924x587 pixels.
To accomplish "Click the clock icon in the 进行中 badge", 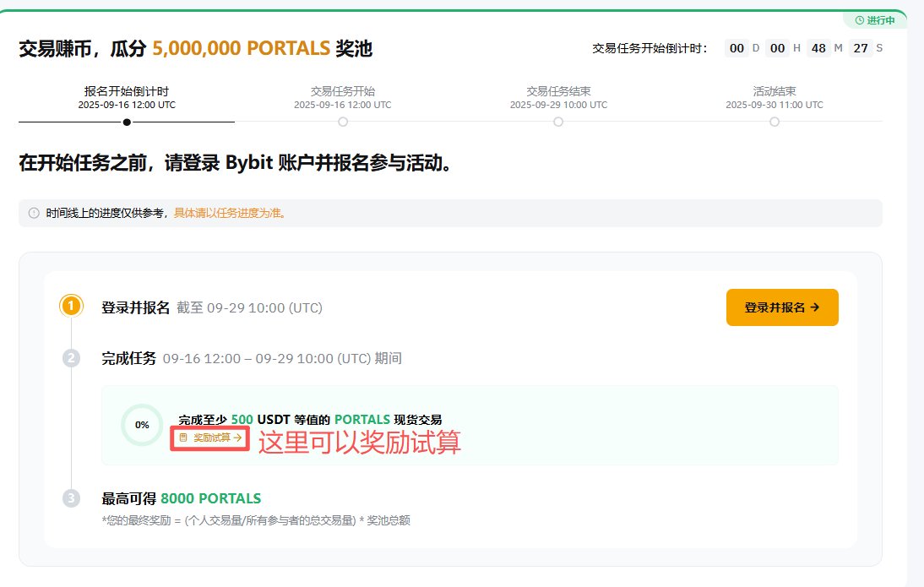I will click(860, 20).
